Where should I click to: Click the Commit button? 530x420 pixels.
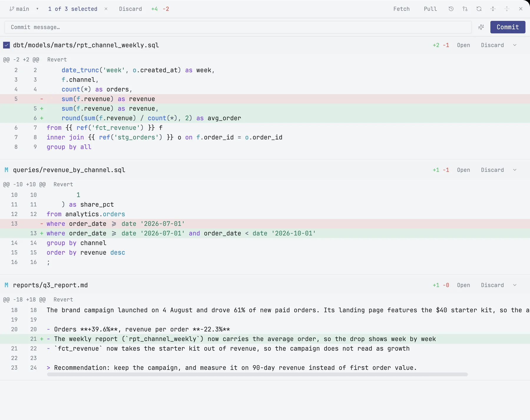pos(508,27)
